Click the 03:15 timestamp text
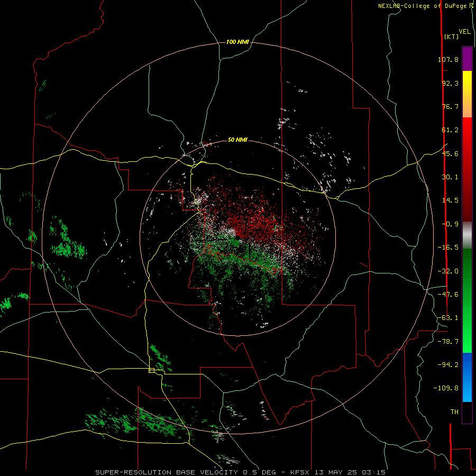Screen dimensions: 476x476 (x=374, y=472)
